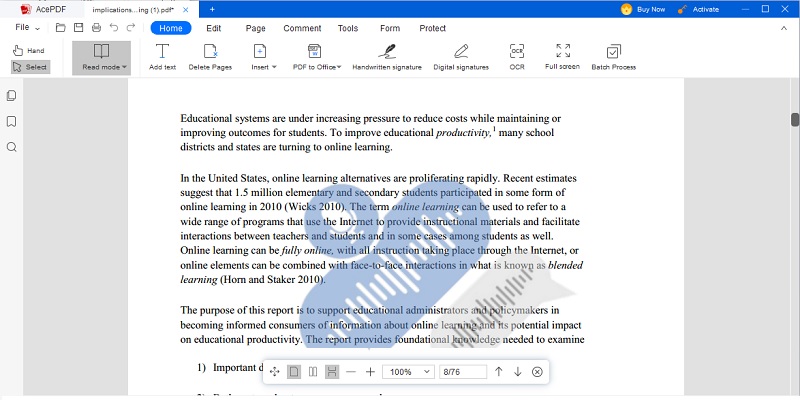Add a Handwritten signature
Viewport: 800px width, 400px height.
[x=387, y=57]
